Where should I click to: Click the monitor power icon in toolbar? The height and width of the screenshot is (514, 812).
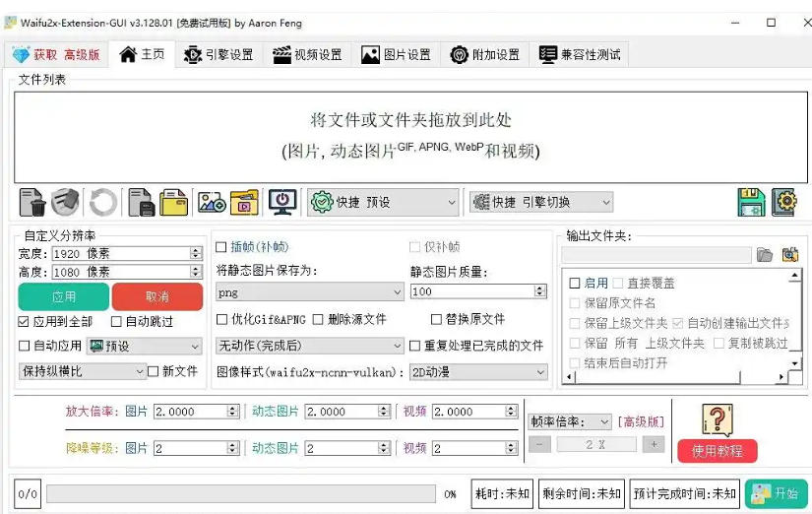[x=283, y=202]
